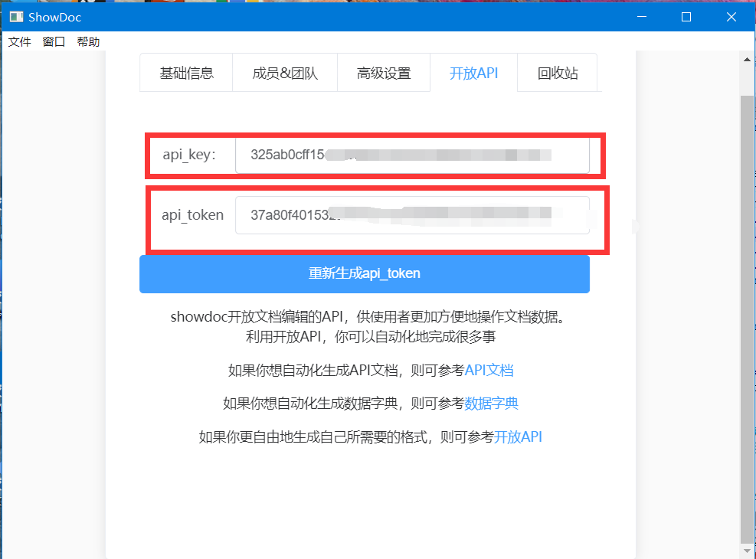Click the line '利用开放API，你可以自动化地完成很多事'
Screen dimensions: 756x559
pos(371,336)
